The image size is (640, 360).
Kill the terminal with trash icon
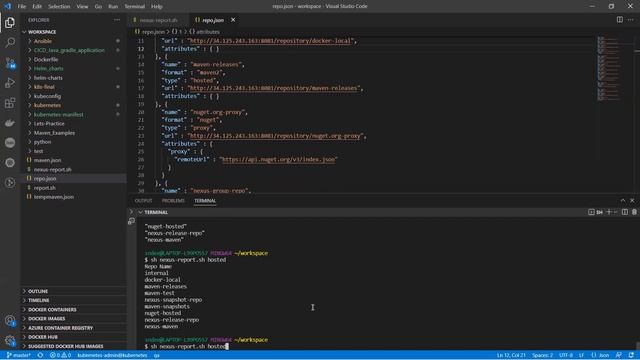(634, 212)
